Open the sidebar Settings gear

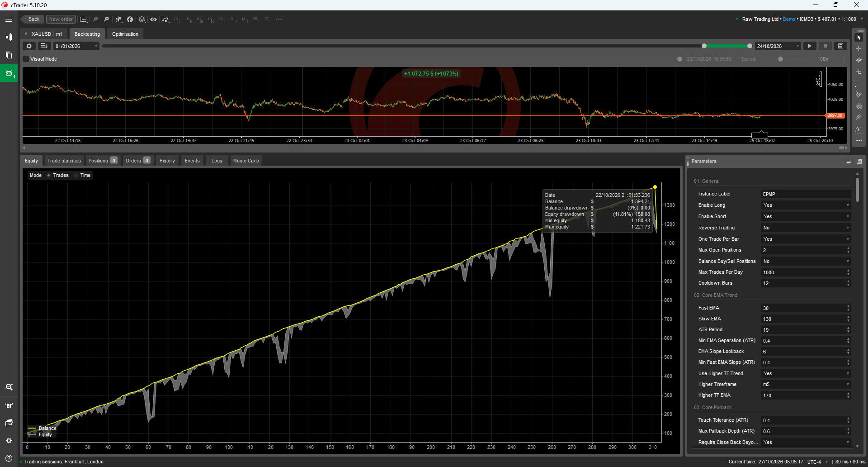9,440
